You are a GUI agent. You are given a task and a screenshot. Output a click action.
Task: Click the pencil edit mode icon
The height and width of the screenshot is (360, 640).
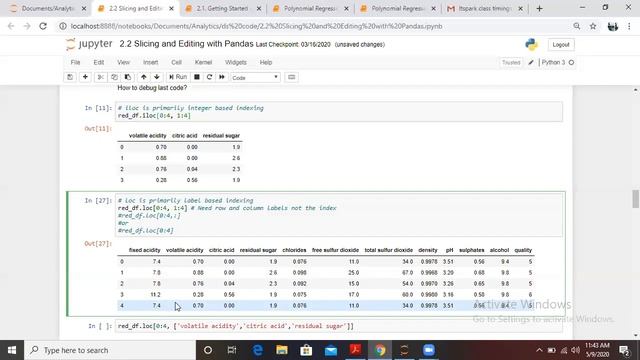point(531,62)
